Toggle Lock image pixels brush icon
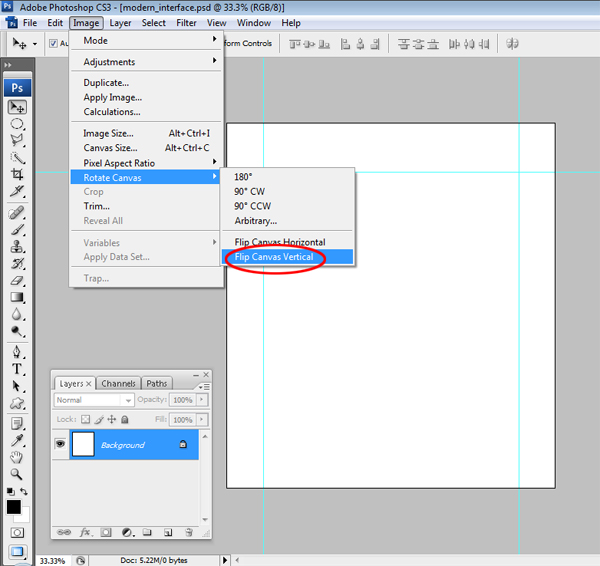600x566 pixels. (x=99, y=419)
